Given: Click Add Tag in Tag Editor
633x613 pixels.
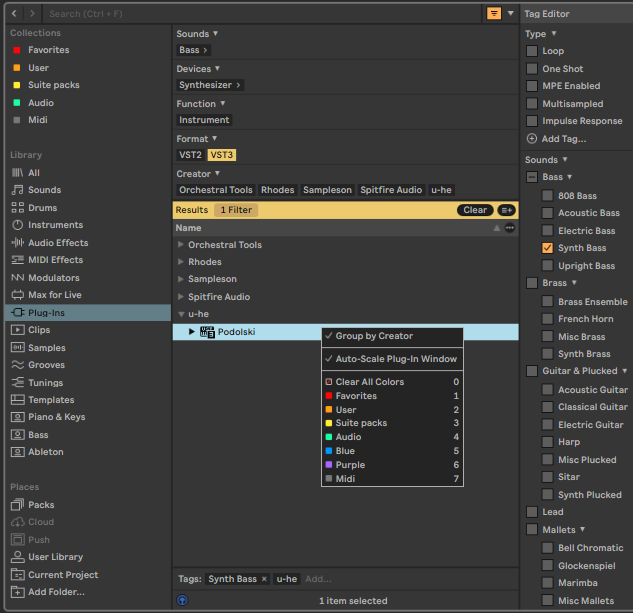Looking at the screenshot, I should coord(557,139).
